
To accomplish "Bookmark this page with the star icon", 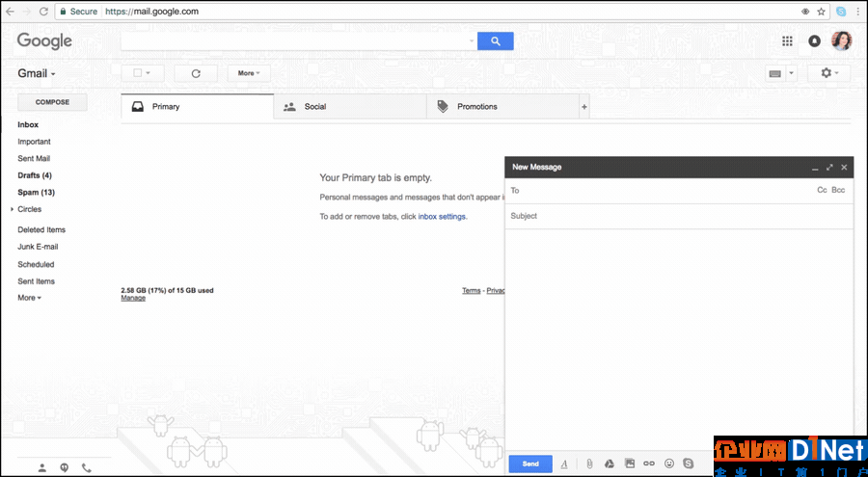I will (x=821, y=11).
